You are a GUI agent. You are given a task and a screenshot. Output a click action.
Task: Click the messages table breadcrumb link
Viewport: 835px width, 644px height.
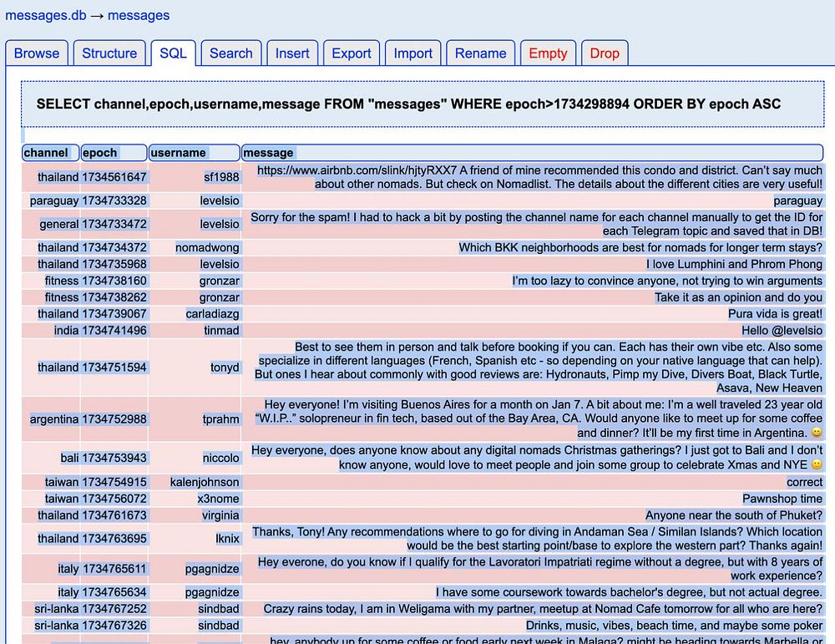click(139, 15)
